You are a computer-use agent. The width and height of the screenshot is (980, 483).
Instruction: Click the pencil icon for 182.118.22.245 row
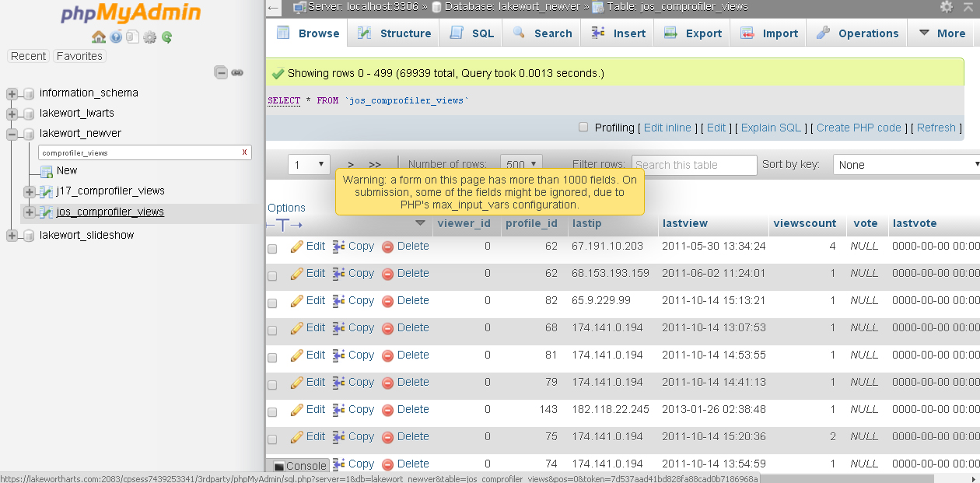pos(296,410)
